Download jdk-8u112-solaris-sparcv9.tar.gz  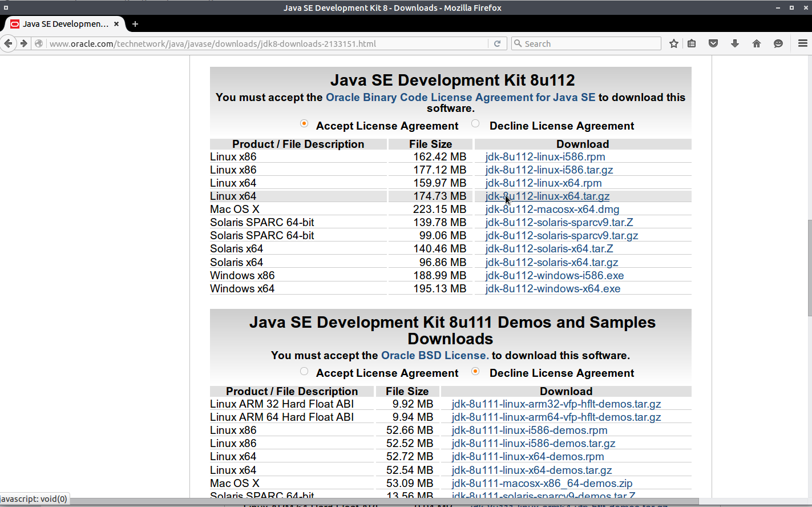(561, 236)
